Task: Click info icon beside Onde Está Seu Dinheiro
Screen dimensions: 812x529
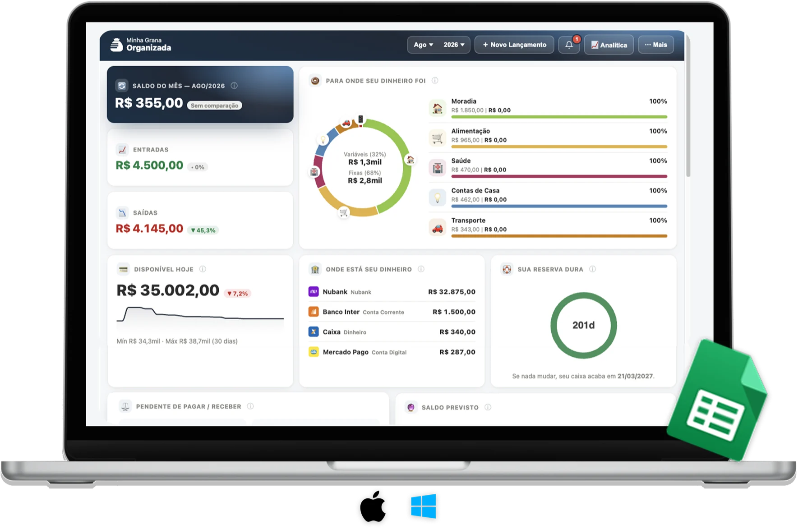Action: pos(421,269)
